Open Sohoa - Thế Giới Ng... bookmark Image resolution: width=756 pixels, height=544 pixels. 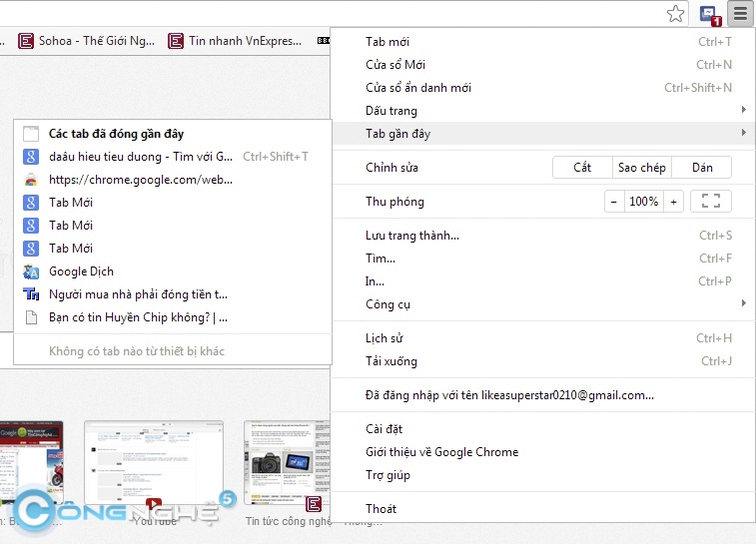[x=86, y=41]
